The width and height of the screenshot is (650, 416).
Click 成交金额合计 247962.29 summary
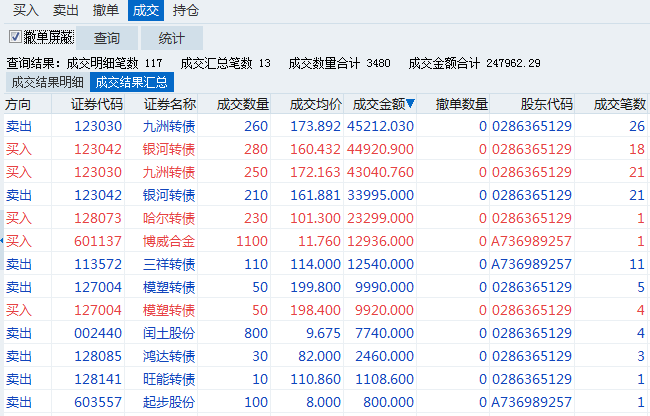(475, 63)
